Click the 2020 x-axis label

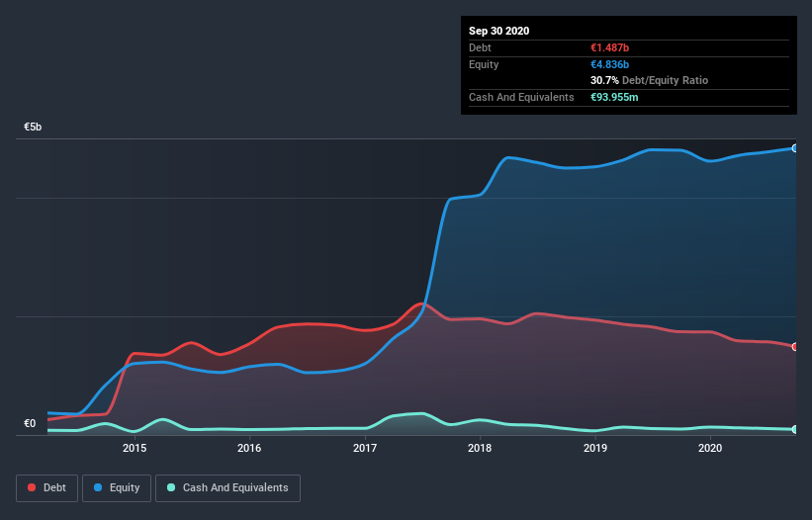710,448
